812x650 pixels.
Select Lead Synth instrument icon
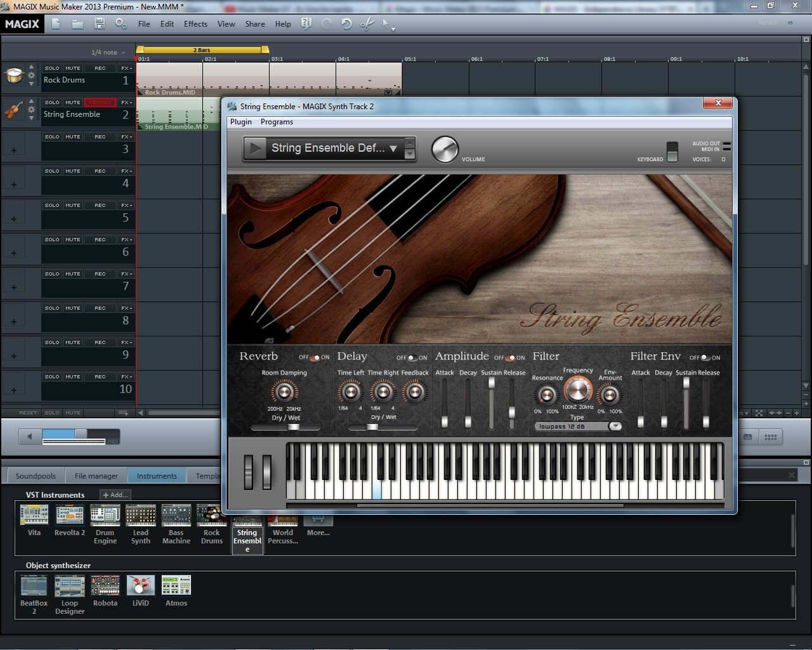141,514
